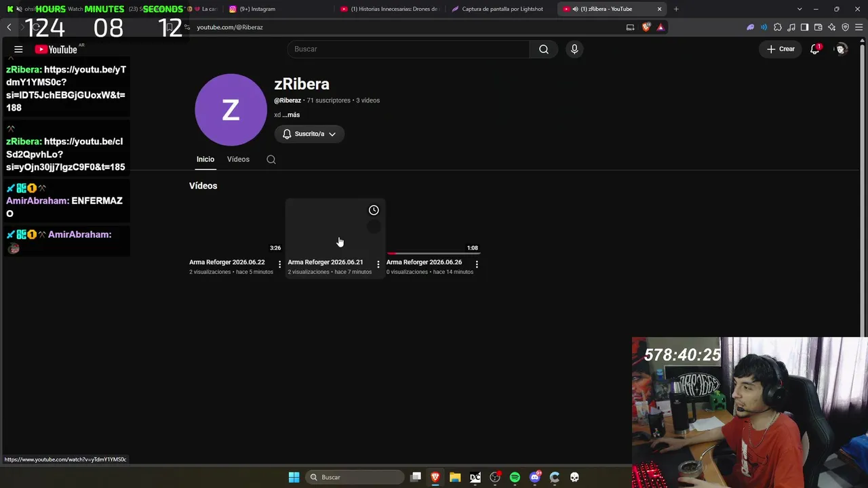
Task: Open Task View on the taskbar
Action: click(x=416, y=477)
